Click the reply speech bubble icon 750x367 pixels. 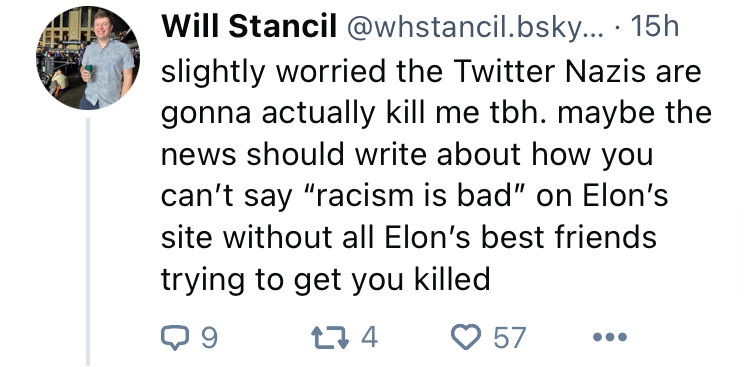175,337
